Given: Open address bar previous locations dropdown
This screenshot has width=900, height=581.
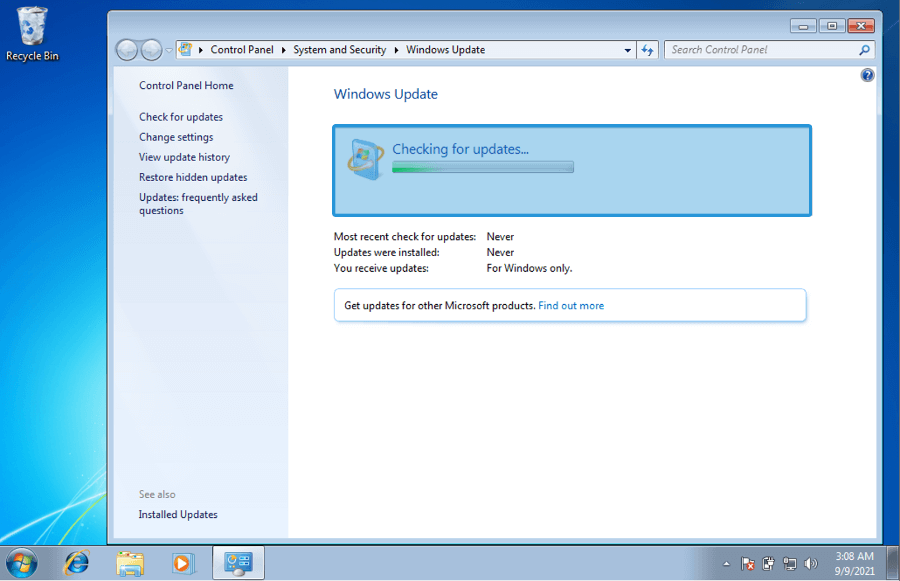Looking at the screenshot, I should [x=627, y=50].
